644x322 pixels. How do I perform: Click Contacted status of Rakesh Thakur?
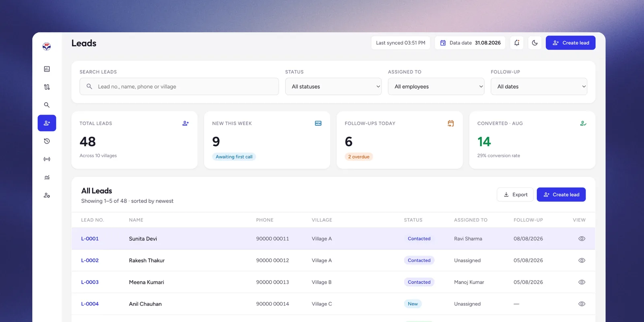(419, 260)
